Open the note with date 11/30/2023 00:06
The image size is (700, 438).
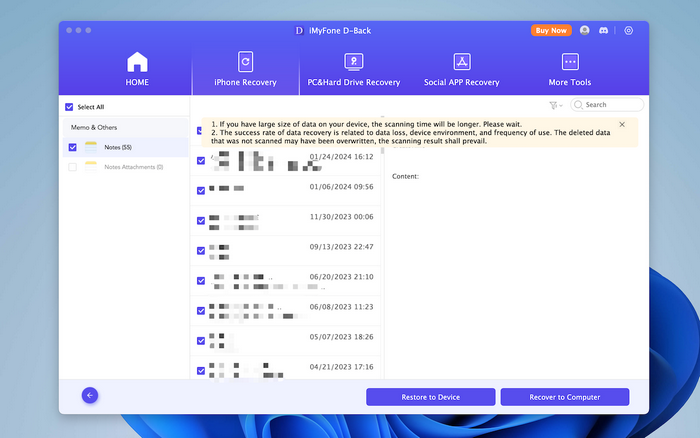pos(286,221)
